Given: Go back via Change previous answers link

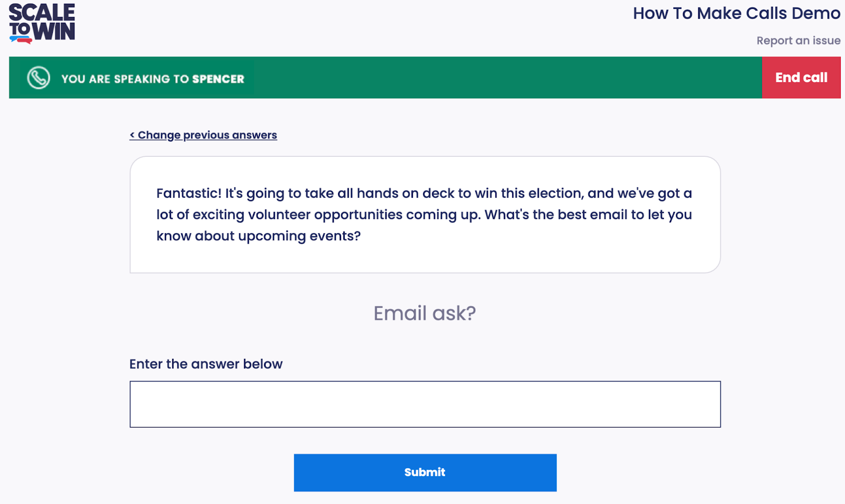Looking at the screenshot, I should (x=207, y=136).
